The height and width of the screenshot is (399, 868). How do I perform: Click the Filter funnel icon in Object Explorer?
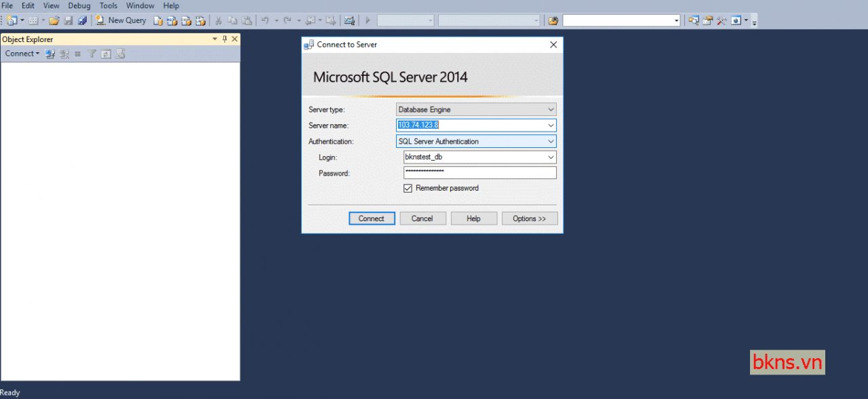pyautogui.click(x=92, y=54)
